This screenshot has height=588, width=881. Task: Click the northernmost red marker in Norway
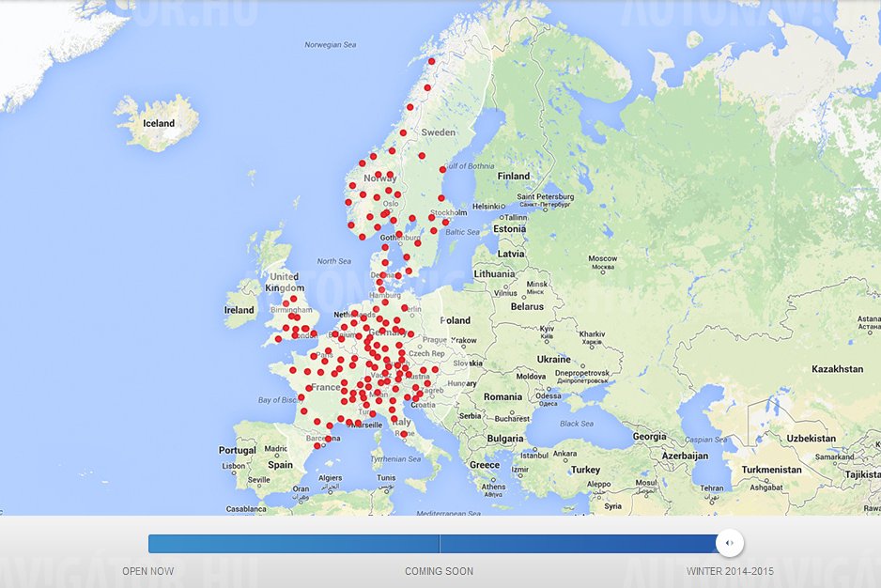point(431,62)
